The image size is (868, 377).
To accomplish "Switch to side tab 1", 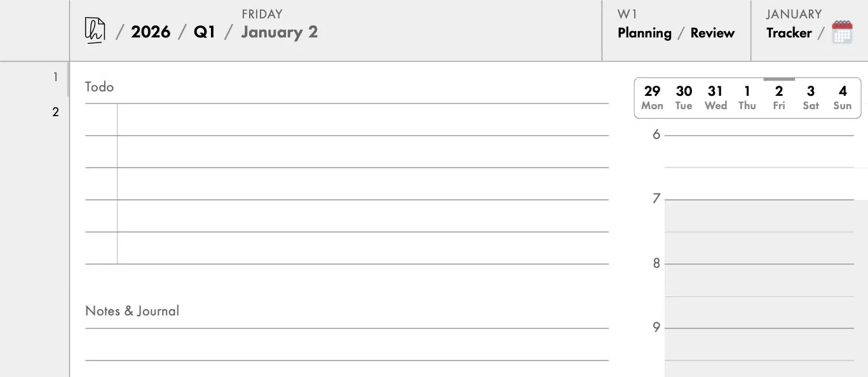I will tap(55, 77).
